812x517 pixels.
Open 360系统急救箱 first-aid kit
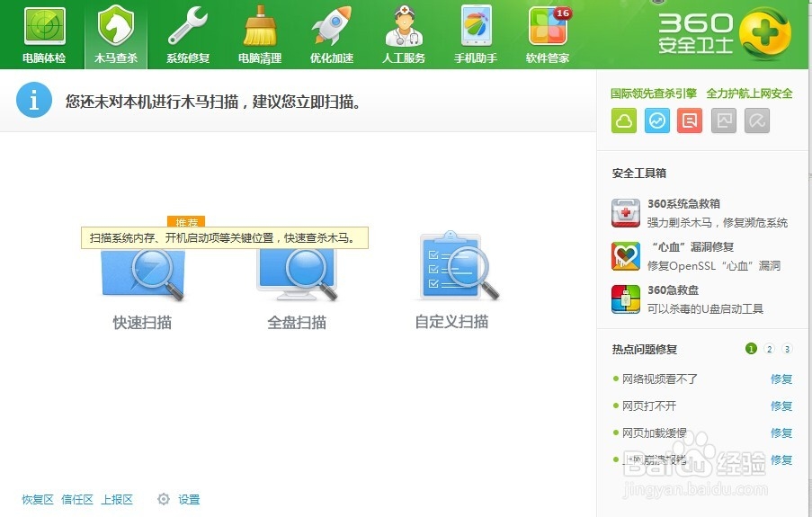(x=626, y=213)
